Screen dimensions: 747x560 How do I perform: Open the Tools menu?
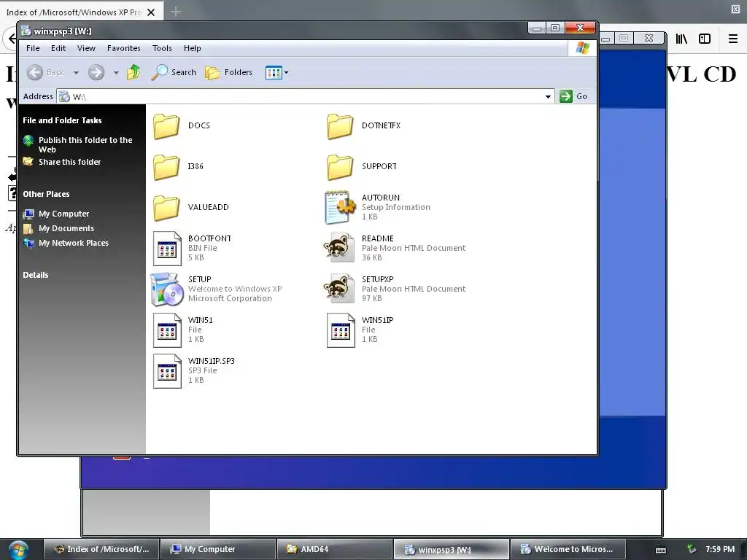coord(162,48)
